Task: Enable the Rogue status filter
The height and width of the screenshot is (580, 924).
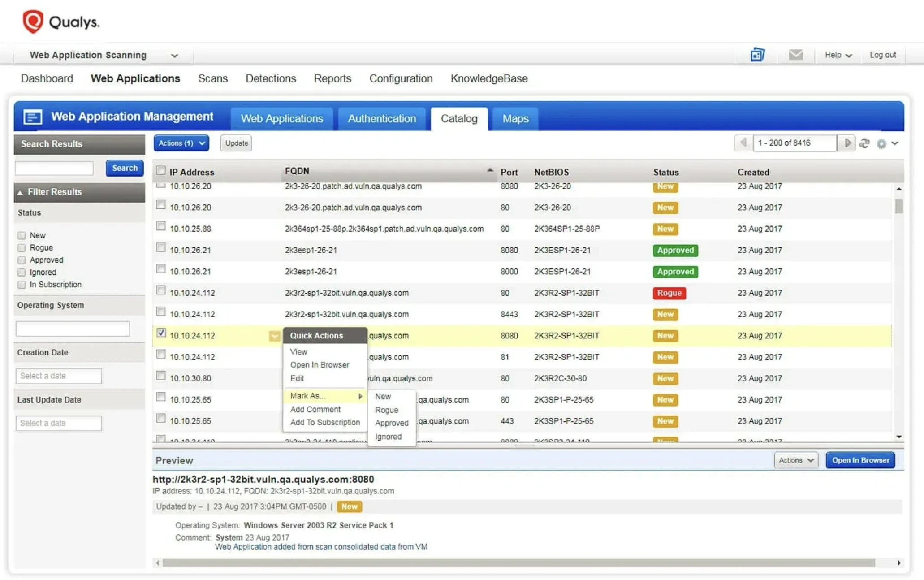Action: (x=21, y=247)
